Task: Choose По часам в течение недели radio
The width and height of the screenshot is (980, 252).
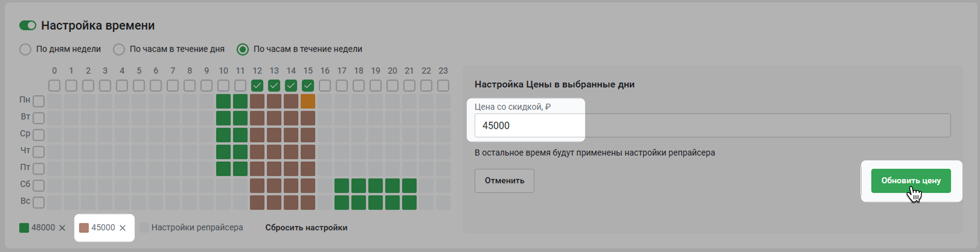Action: [243, 49]
